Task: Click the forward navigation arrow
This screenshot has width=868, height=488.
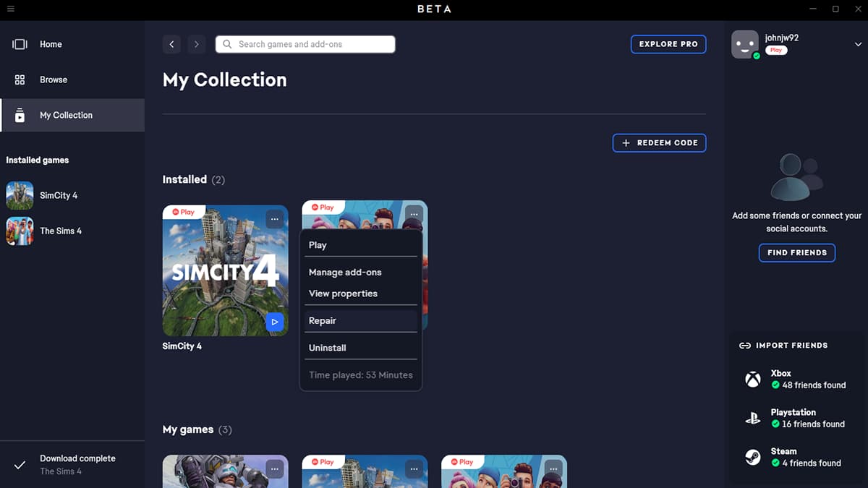Action: pyautogui.click(x=196, y=44)
